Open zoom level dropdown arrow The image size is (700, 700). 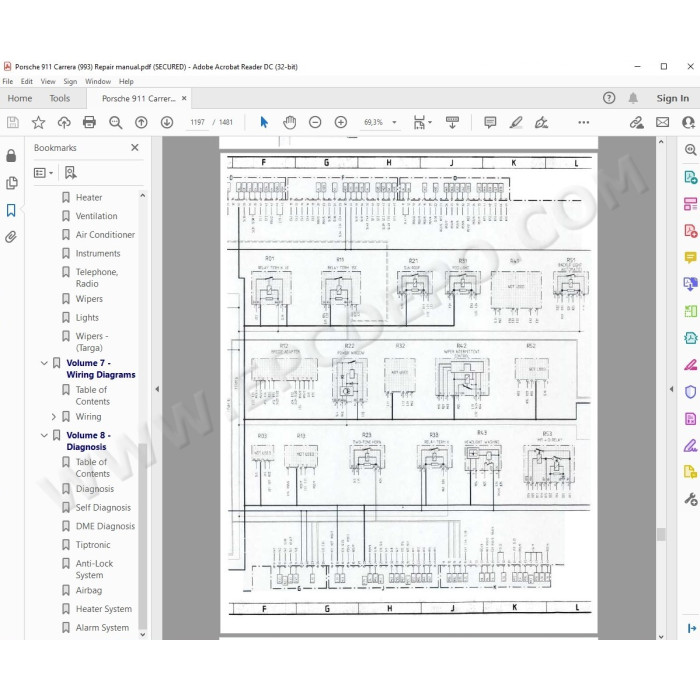click(x=394, y=122)
